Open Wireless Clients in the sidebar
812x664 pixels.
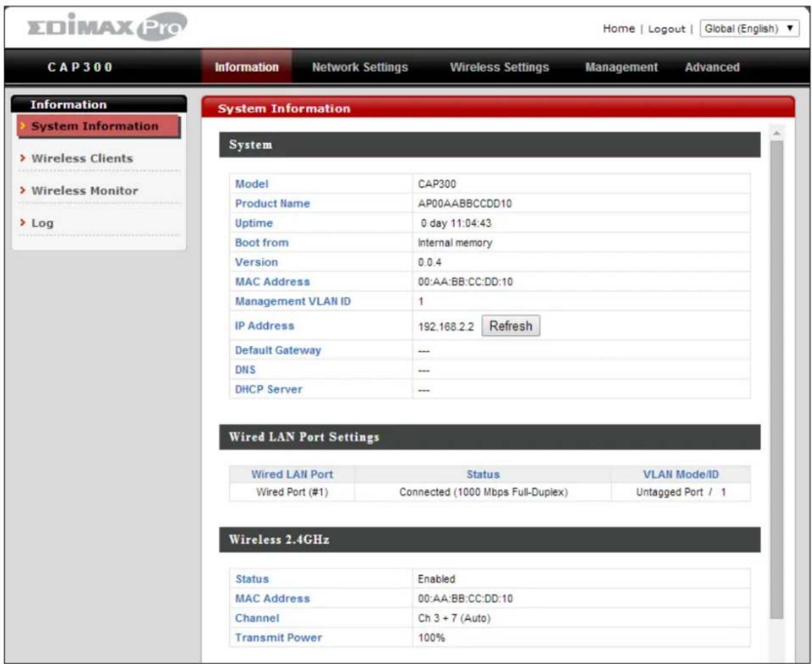tap(82, 159)
